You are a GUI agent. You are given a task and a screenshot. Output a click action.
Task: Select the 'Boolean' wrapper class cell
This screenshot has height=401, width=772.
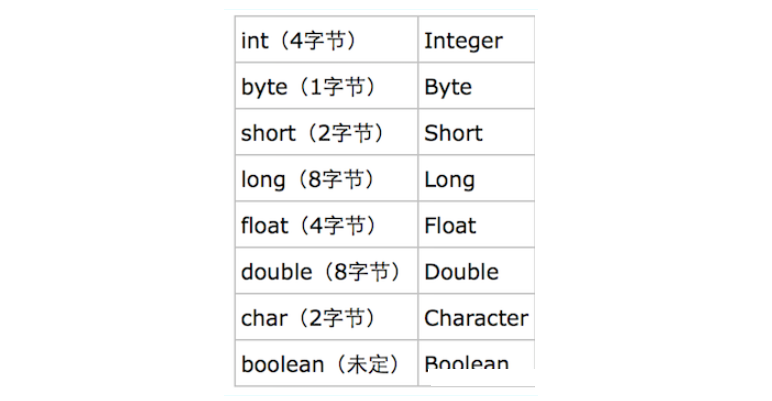[466, 364]
